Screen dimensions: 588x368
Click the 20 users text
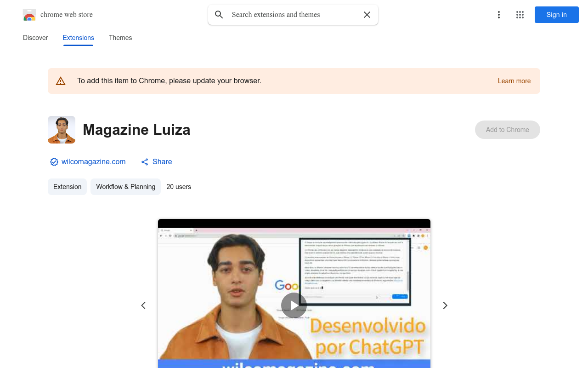click(179, 187)
